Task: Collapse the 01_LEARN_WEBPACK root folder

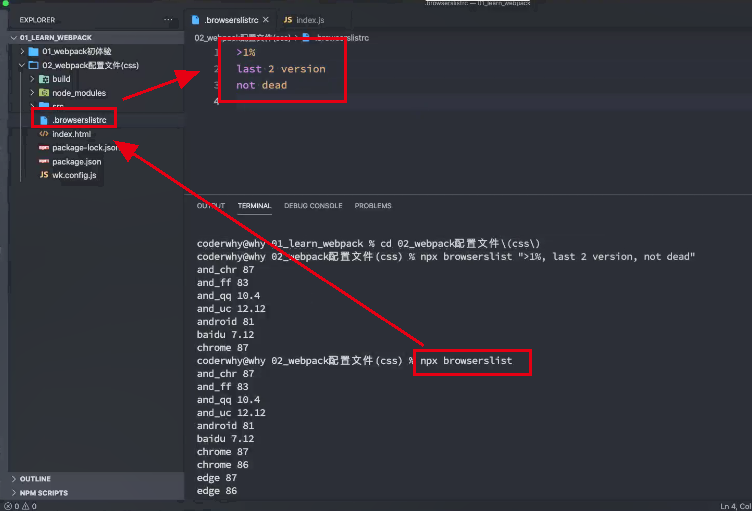Action: point(14,37)
